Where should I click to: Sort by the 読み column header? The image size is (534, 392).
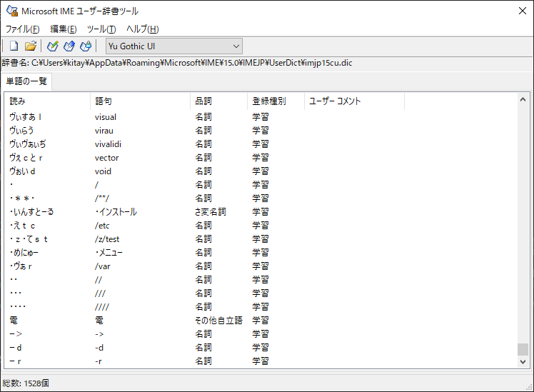[x=47, y=101]
